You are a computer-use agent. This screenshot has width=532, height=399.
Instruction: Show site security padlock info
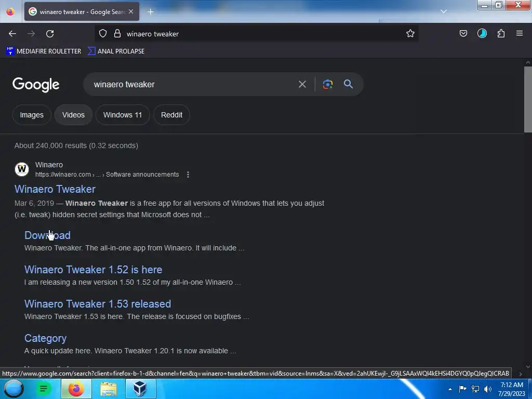coord(117,33)
